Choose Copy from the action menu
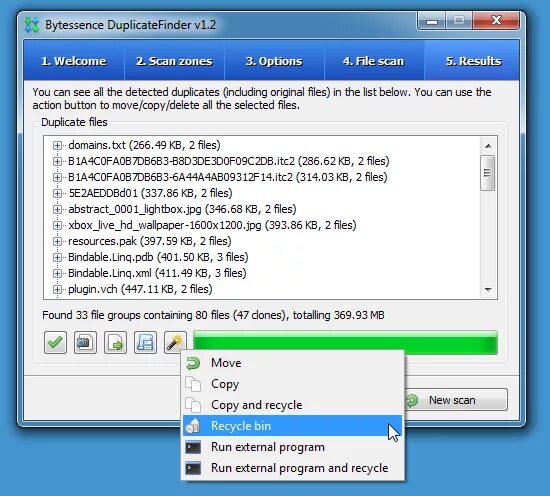 point(293,384)
